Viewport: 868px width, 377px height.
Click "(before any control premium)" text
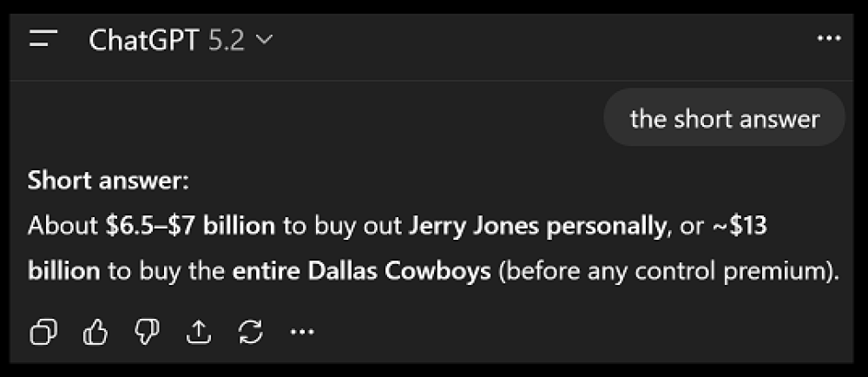tap(669, 271)
